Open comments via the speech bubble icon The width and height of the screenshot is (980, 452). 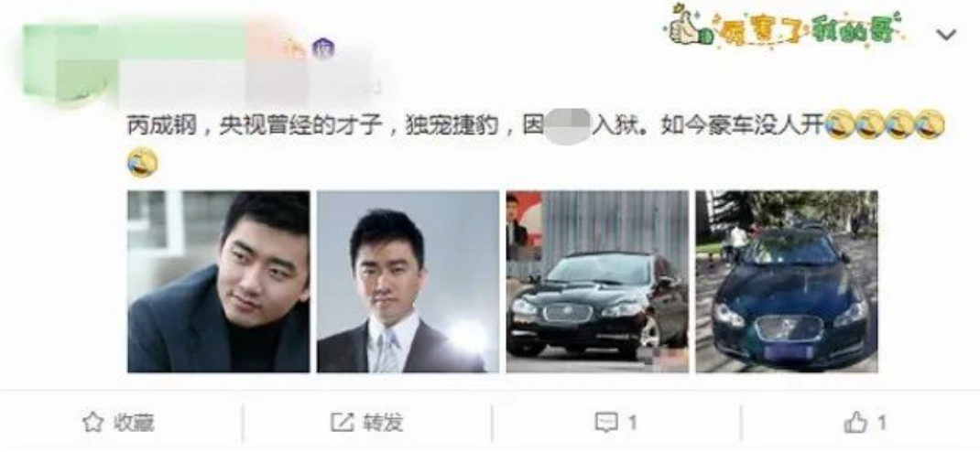tap(606, 424)
